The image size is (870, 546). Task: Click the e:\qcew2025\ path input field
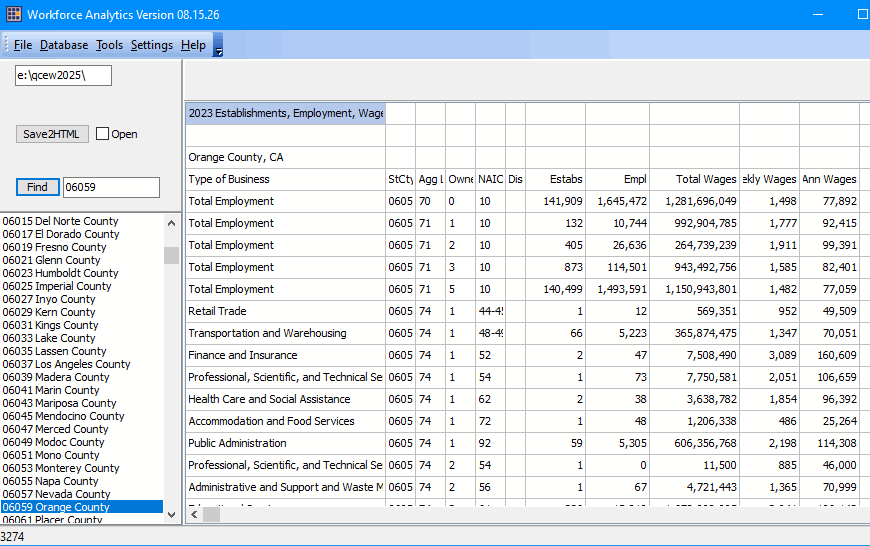(63, 75)
